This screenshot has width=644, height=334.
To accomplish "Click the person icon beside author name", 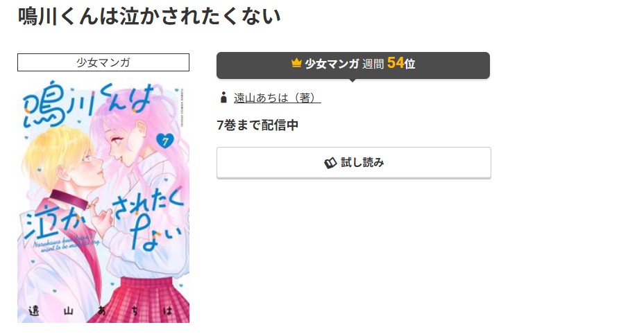I will pos(223,98).
